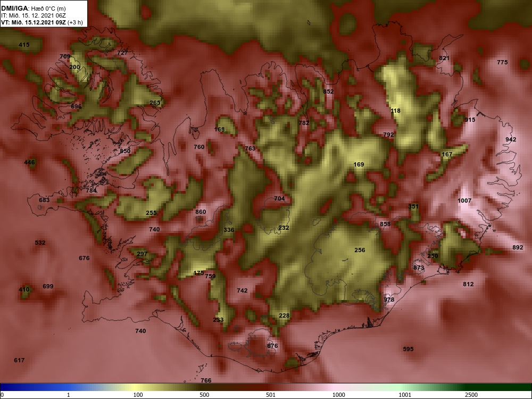Click the 'DMI/IGA: Hæð 0°C (m)' title text
The height and width of the screenshot is (399, 532).
click(33, 9)
